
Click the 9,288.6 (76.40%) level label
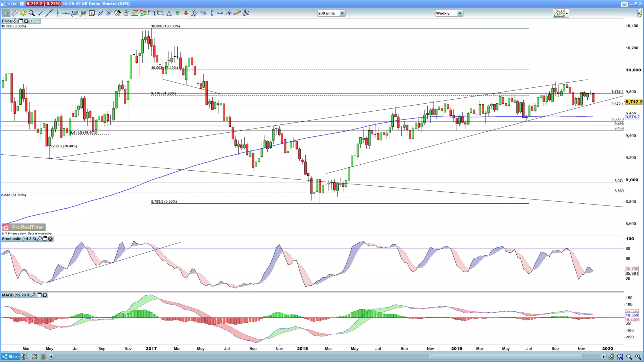point(63,146)
